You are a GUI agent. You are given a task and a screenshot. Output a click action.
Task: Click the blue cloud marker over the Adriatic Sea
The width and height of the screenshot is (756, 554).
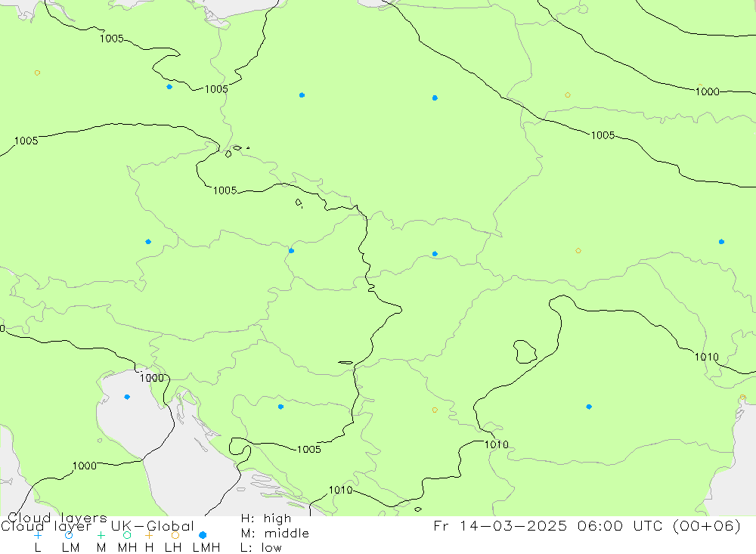pos(127,397)
